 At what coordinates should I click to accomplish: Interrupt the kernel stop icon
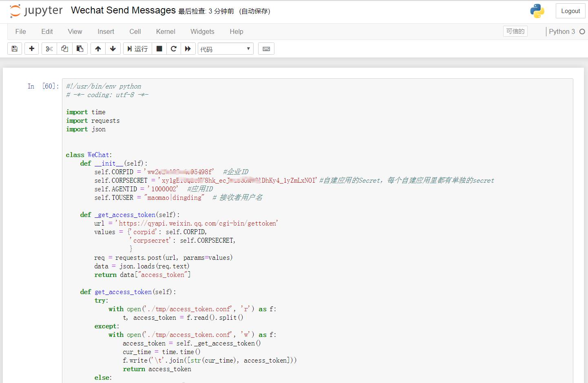[x=159, y=49]
